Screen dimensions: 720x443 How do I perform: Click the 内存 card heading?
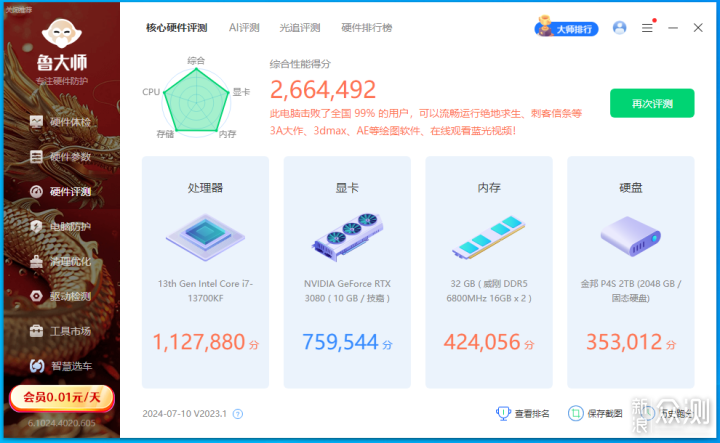tap(489, 188)
